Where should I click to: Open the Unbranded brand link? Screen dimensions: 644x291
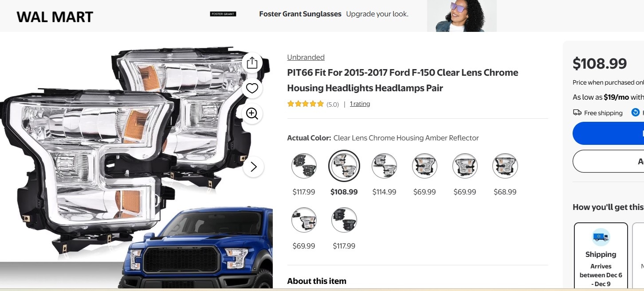click(306, 57)
